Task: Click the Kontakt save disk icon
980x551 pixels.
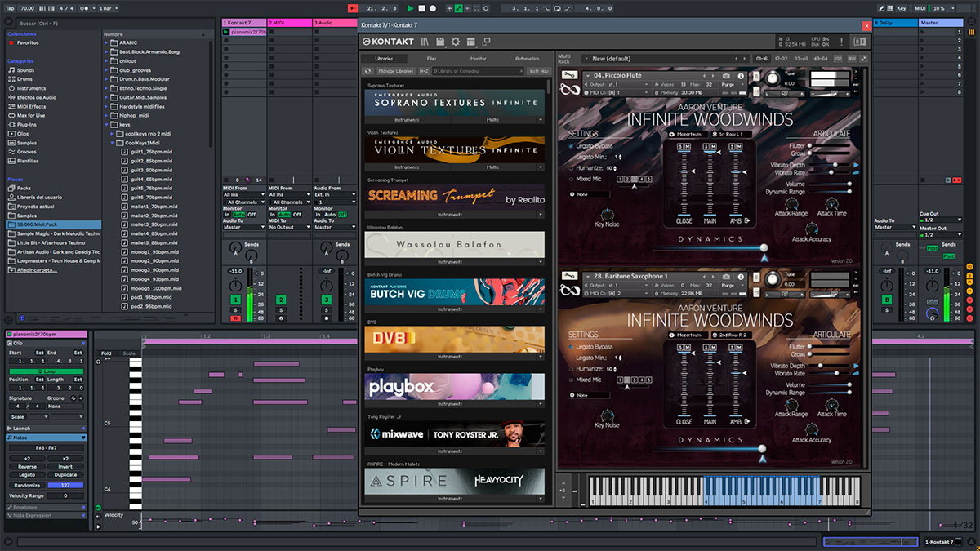Action: pyautogui.click(x=440, y=42)
